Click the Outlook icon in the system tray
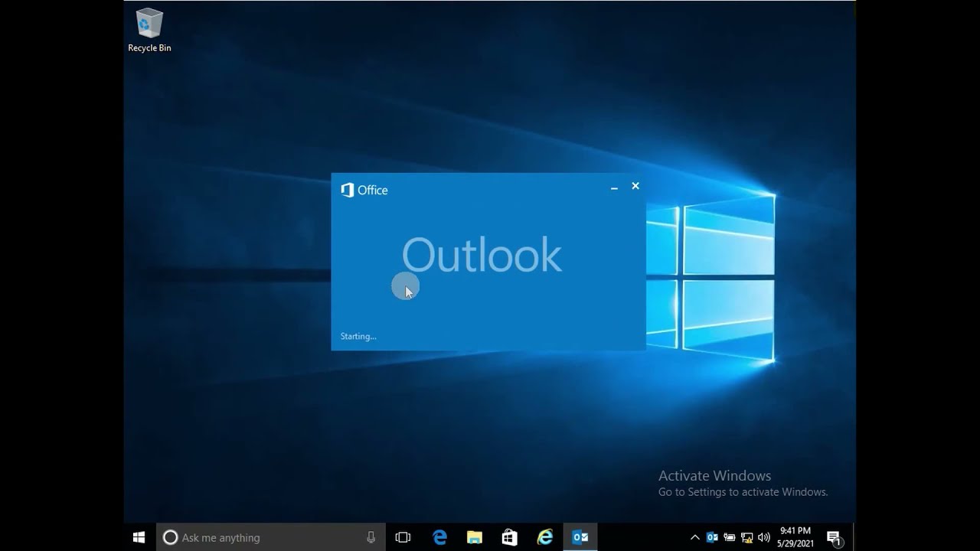This screenshot has width=980, height=551. 712,537
